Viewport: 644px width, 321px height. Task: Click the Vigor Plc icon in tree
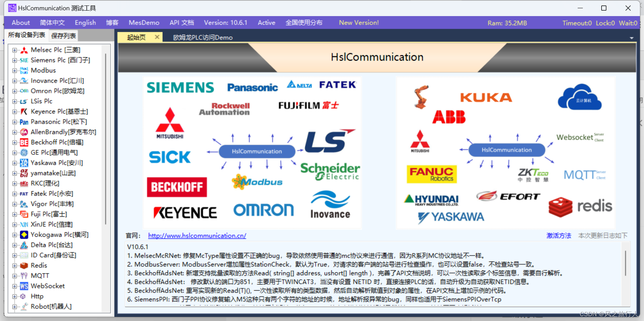tap(24, 204)
